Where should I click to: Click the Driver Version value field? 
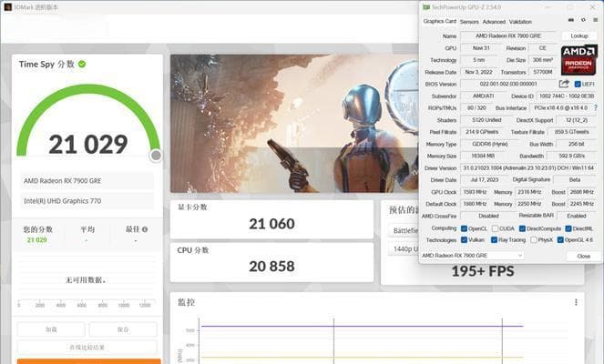529,168
